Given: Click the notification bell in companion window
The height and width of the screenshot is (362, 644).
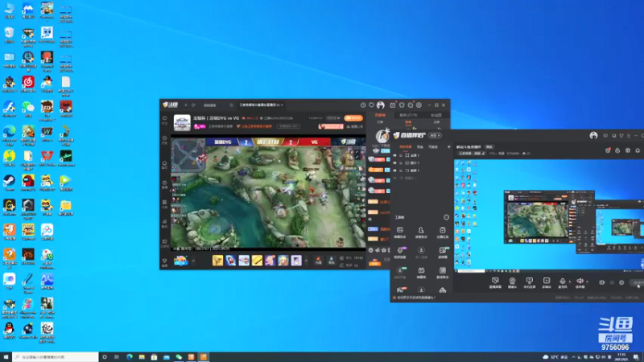Looking at the screenshot, I should (x=638, y=150).
